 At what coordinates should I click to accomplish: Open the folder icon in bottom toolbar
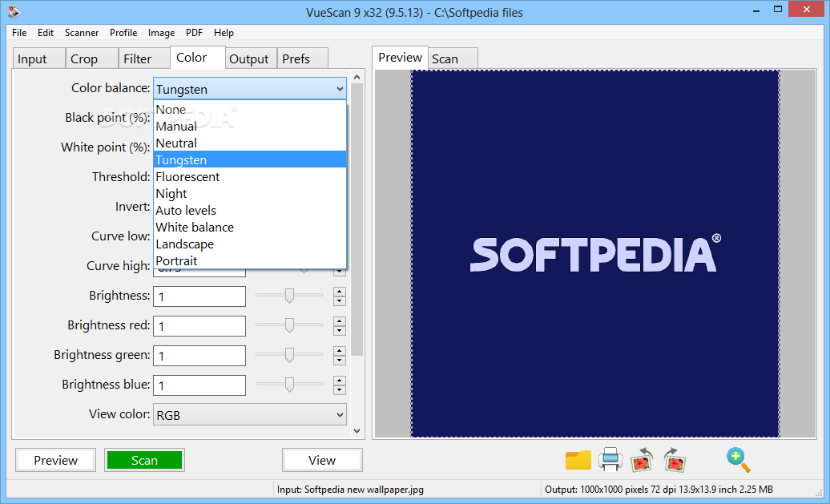(x=578, y=460)
